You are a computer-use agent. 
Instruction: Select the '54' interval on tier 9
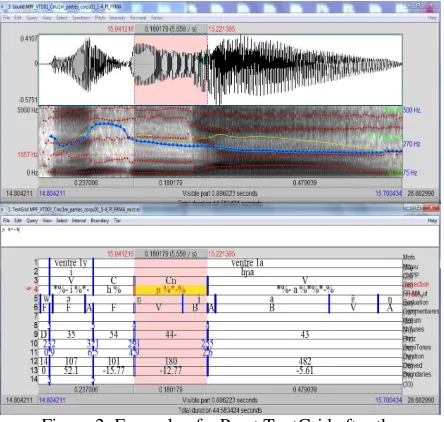pos(114,334)
